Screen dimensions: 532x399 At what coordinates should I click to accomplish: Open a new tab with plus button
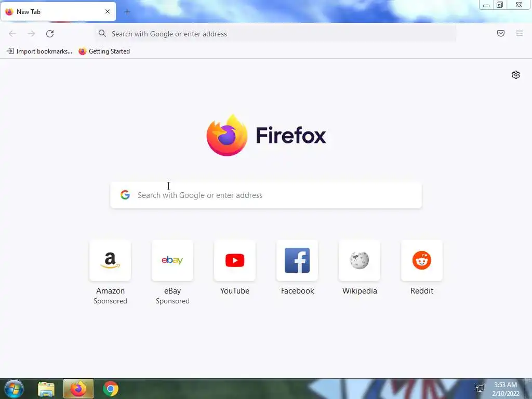pyautogui.click(x=127, y=12)
